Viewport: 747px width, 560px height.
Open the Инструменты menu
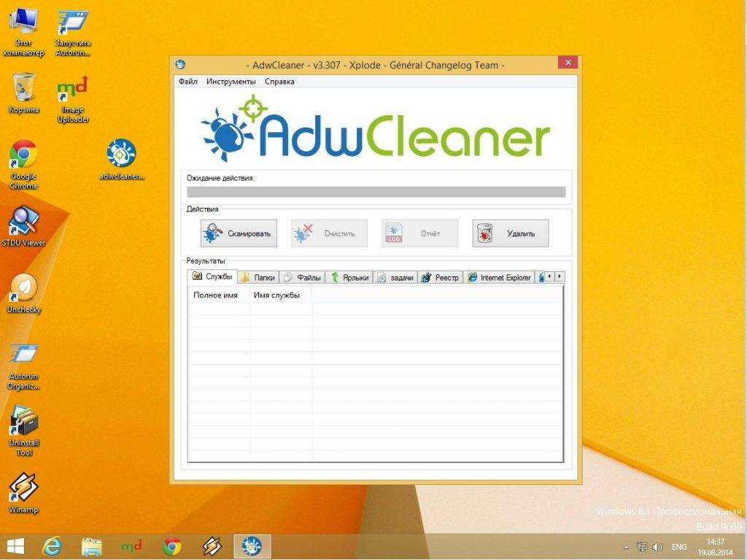tap(231, 82)
